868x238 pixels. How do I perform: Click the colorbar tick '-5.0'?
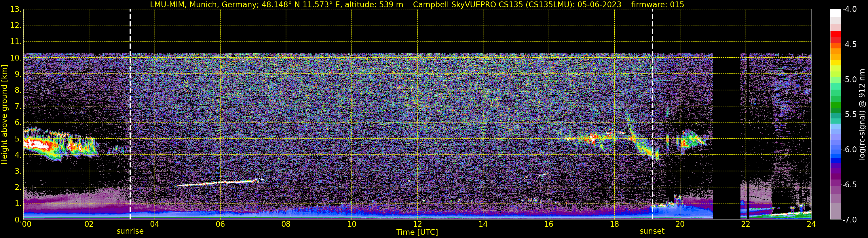coord(850,80)
